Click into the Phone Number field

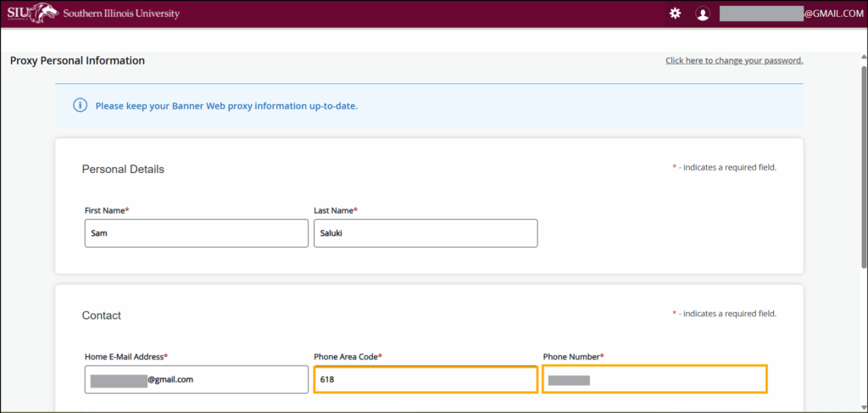pos(654,380)
